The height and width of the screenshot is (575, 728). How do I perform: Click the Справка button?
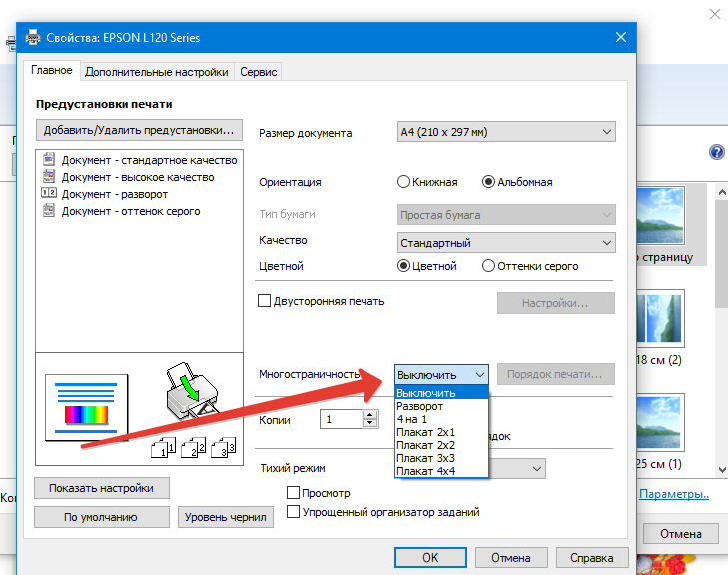pos(592,557)
